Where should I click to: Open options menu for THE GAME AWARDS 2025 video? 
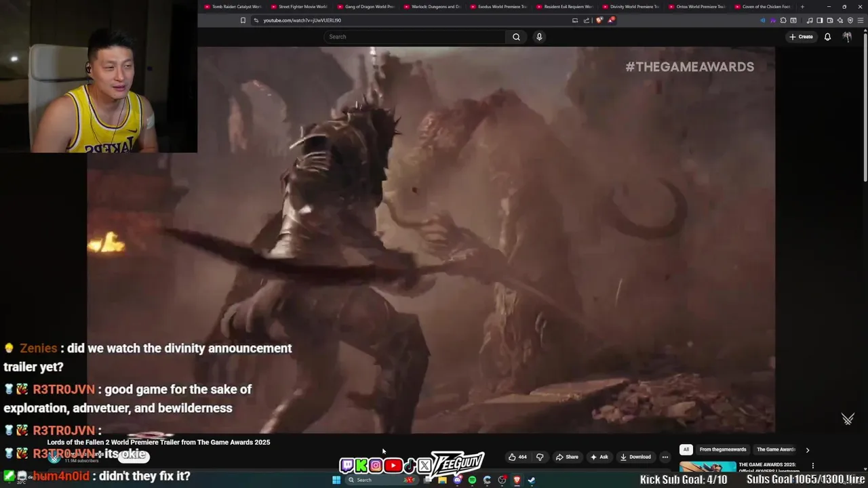pyautogui.click(x=812, y=466)
